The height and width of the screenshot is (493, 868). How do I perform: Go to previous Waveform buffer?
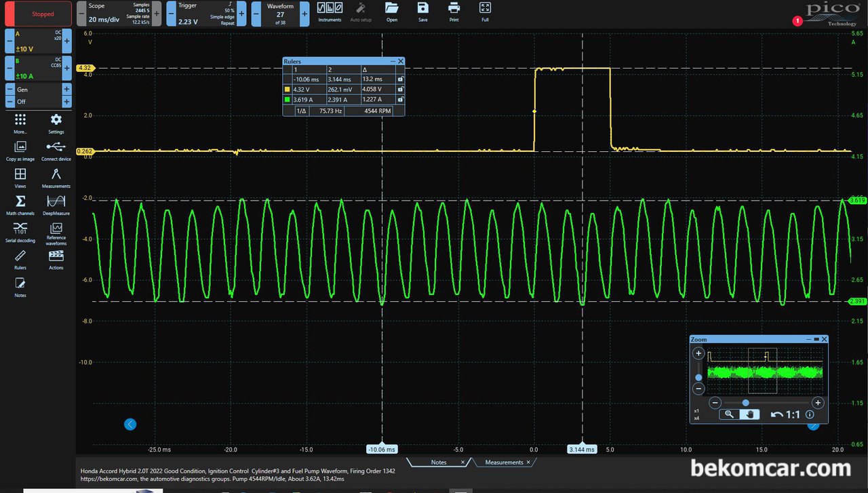[256, 14]
